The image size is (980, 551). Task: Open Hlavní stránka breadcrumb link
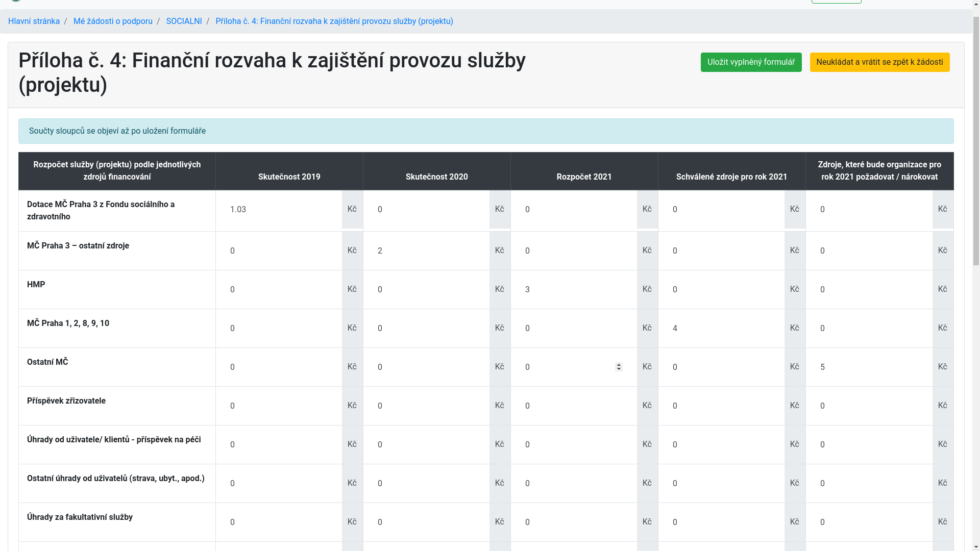click(34, 21)
